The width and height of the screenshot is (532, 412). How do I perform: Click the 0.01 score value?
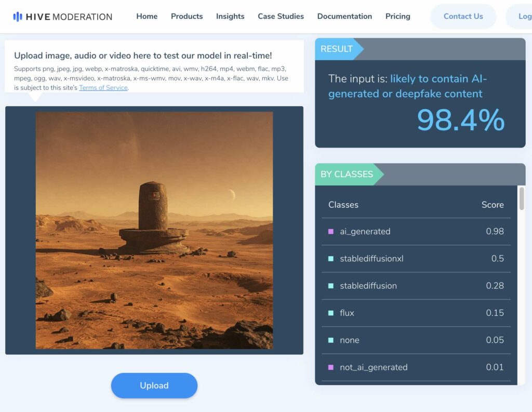[x=495, y=367]
